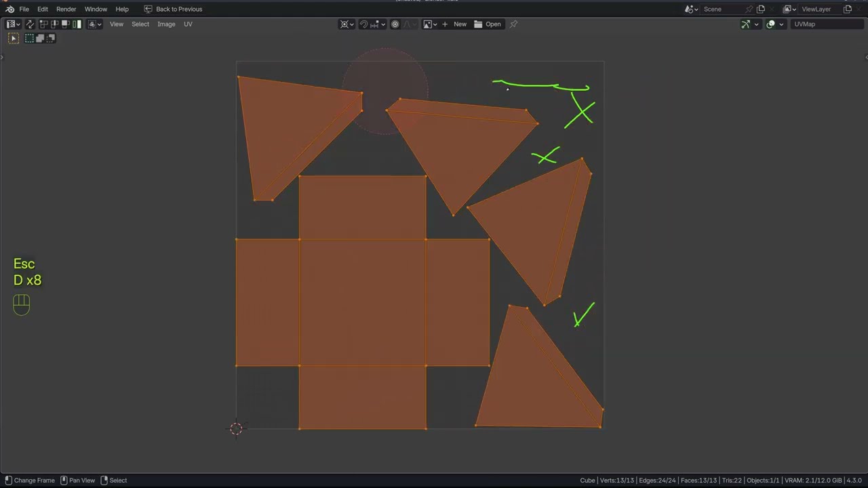The width and height of the screenshot is (868, 488).
Task: Click Back to Previous button
Action: point(173,9)
